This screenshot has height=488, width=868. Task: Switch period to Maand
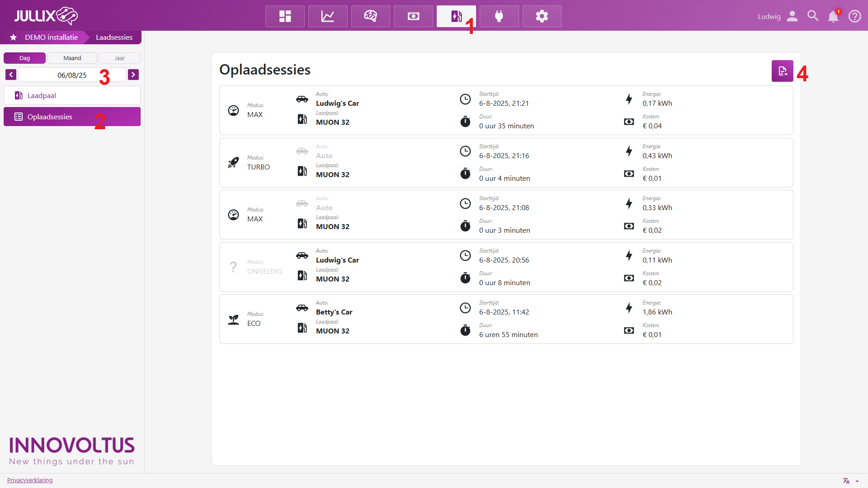click(72, 58)
